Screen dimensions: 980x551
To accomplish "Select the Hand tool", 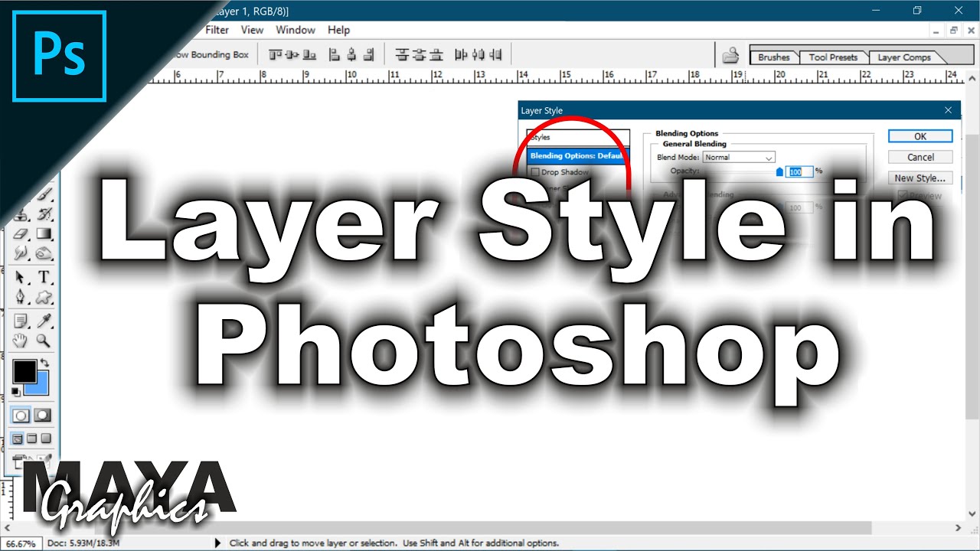I will pyautogui.click(x=19, y=341).
